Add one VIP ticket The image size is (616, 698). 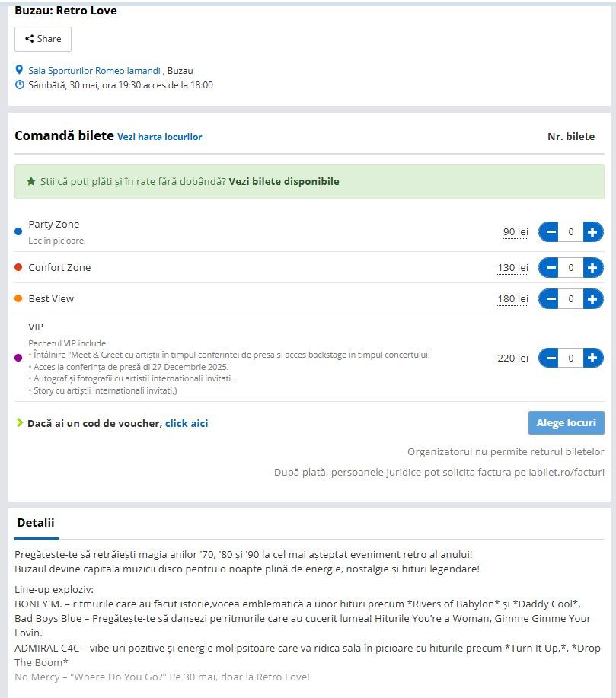(x=592, y=358)
